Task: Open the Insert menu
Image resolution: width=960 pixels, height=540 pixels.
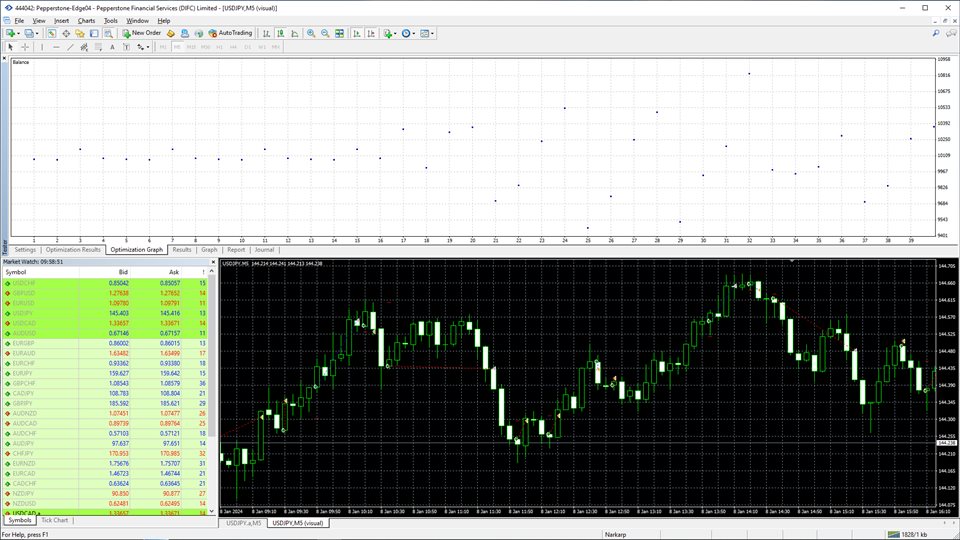Action: (61, 20)
